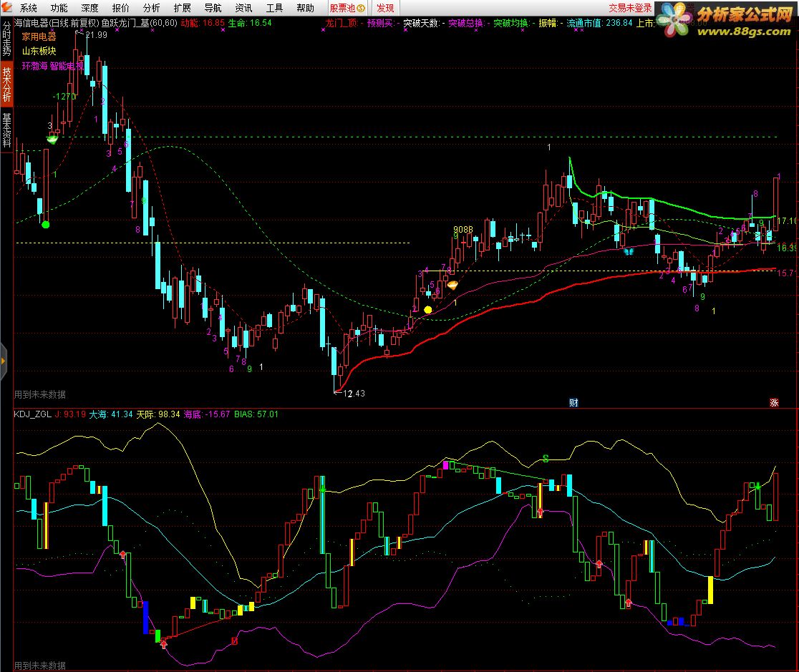The width and height of the screenshot is (799, 672).
Task: Open the 工具 menu
Action: point(274,8)
